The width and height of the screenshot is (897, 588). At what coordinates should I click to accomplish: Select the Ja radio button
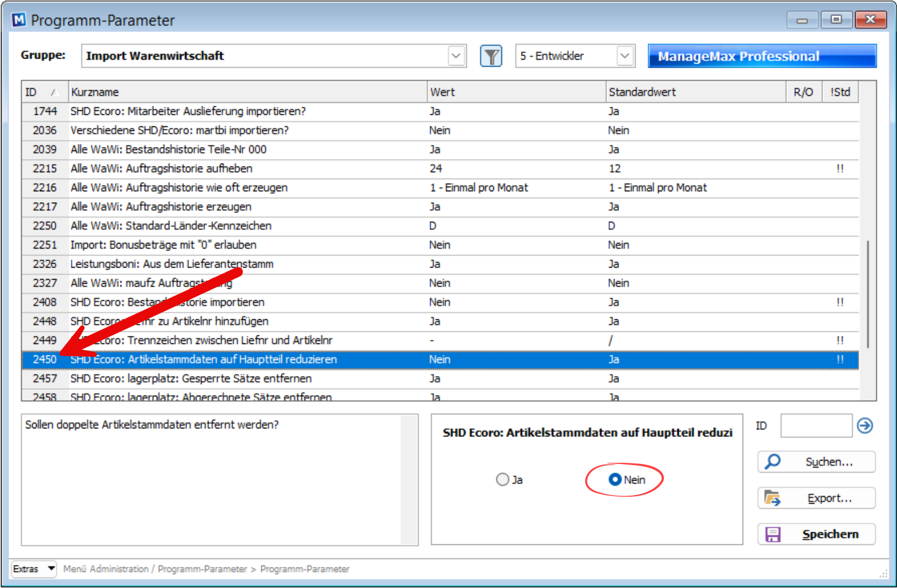[x=502, y=479]
